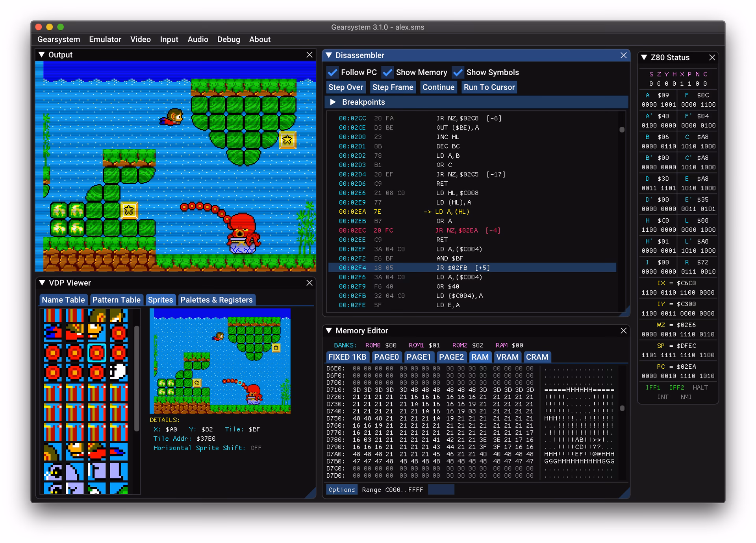Select the PAGE0 memory tab
This screenshot has width=756, height=543.
click(386, 357)
